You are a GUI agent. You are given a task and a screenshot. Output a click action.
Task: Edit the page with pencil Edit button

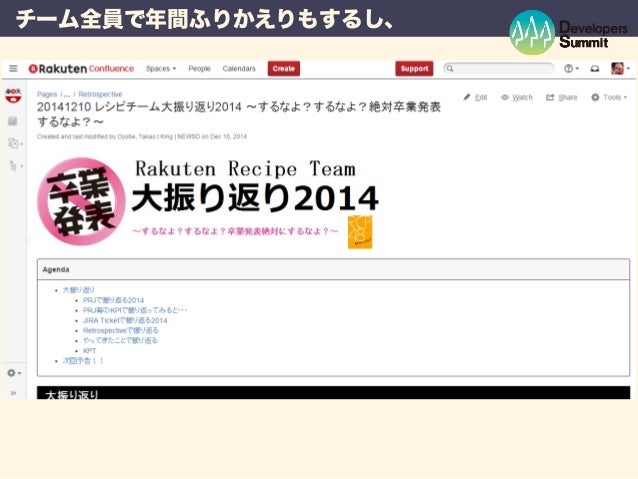475,97
